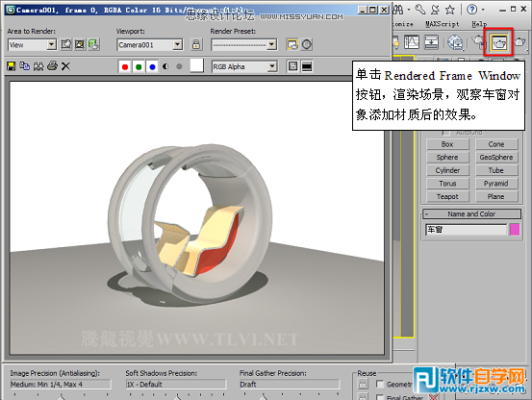
Task: Click the Rendered Frame Window teapot icon
Action: point(499,42)
